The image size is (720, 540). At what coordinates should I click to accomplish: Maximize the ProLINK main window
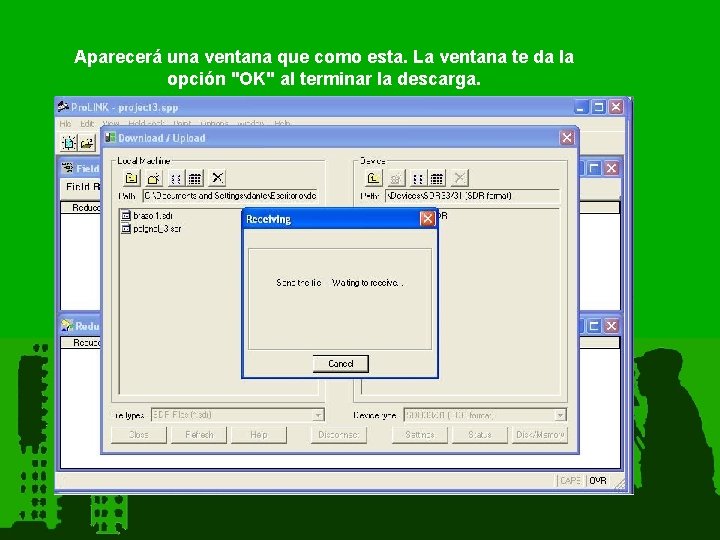click(598, 107)
